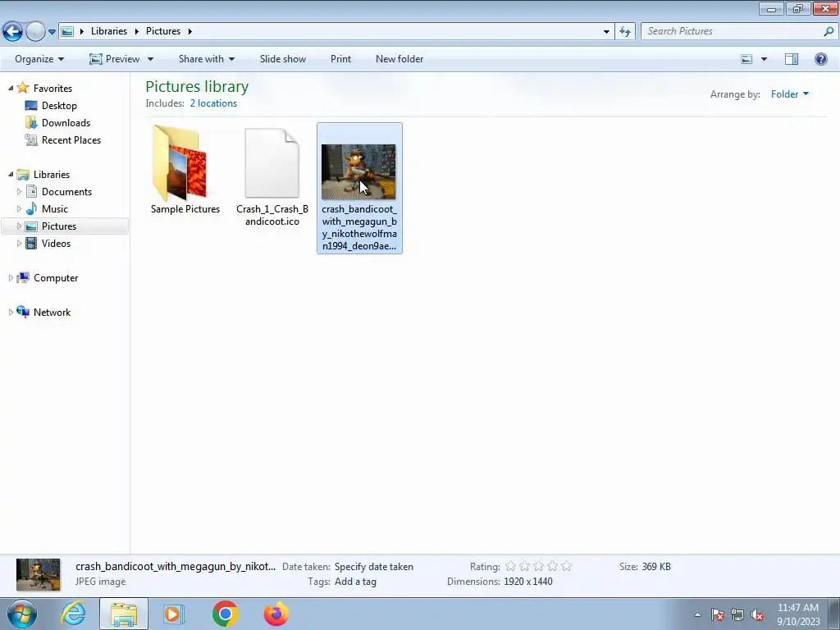Open Desktop in Favorites
The image size is (840, 630).
[x=59, y=106]
